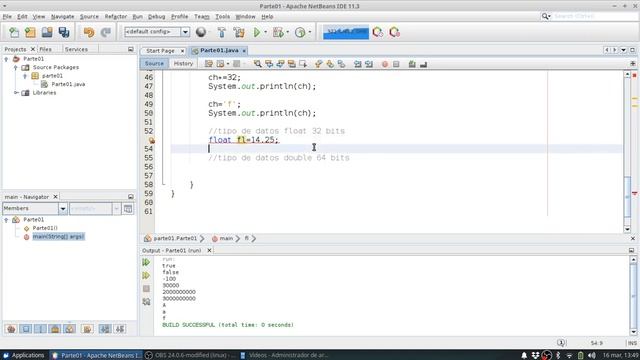The image size is (640, 360).
Task: Click the Output settings icon below stop
Action: click(146, 302)
